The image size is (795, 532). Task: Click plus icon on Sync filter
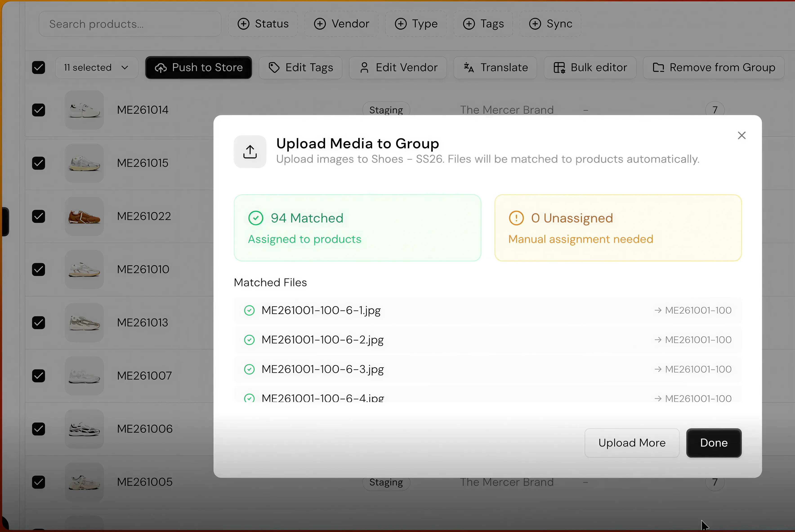(x=535, y=24)
